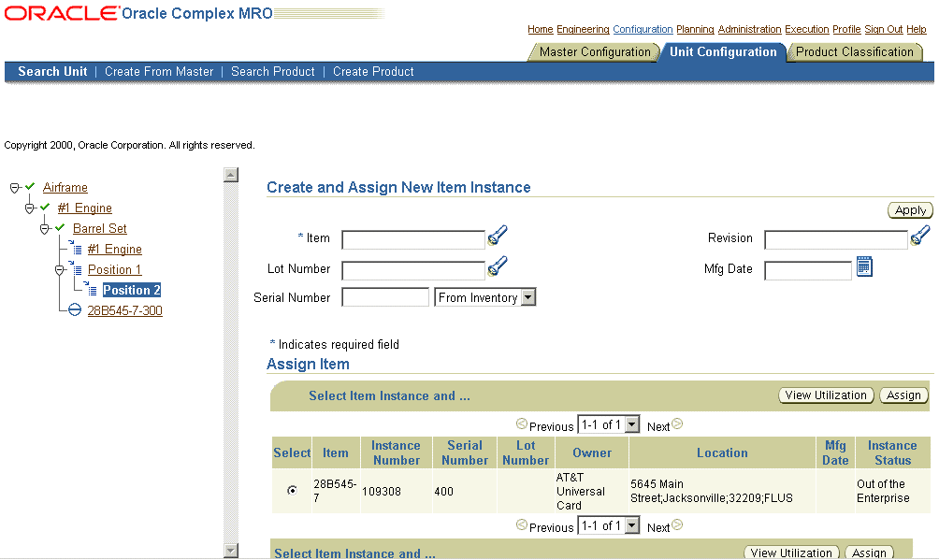Click the document icon beside Position 1
Image resolution: width=939 pixels, height=560 pixels.
click(76, 268)
